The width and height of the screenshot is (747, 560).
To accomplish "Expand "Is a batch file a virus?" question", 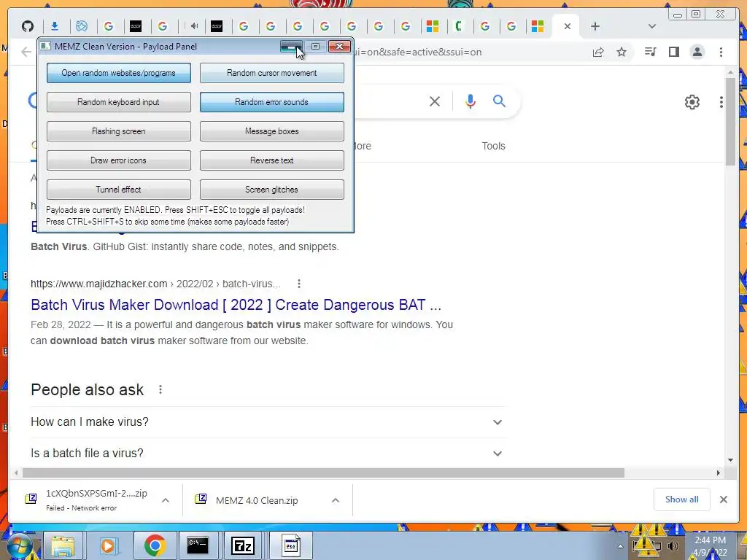I will tap(267, 454).
